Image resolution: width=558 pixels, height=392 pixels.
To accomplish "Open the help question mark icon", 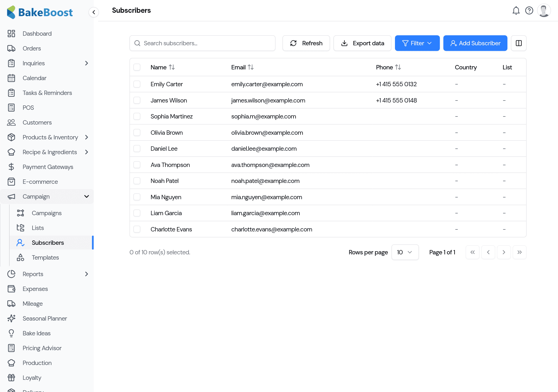I will [529, 11].
